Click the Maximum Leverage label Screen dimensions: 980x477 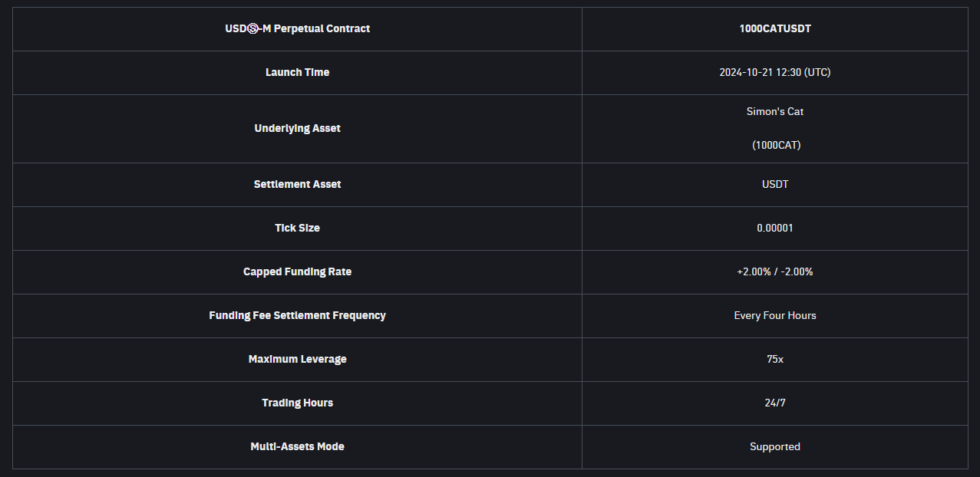click(x=297, y=360)
